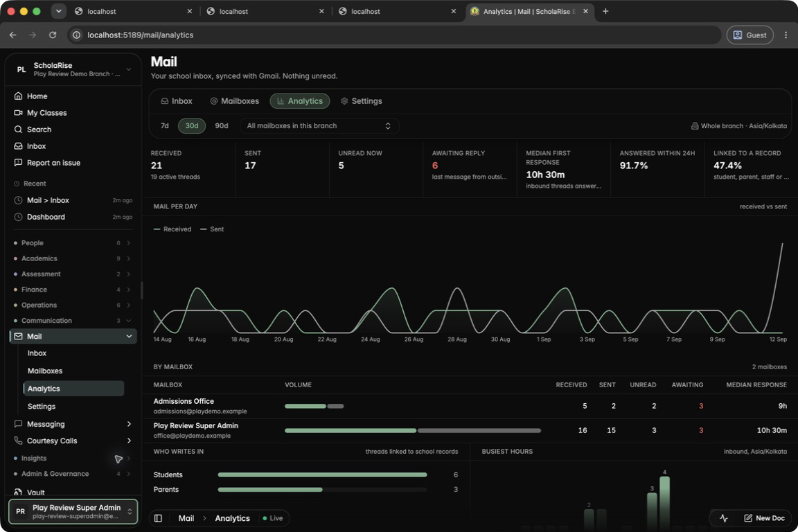Switch to the first localhost browser tab
The width and height of the screenshot is (798, 532).
[132, 11]
